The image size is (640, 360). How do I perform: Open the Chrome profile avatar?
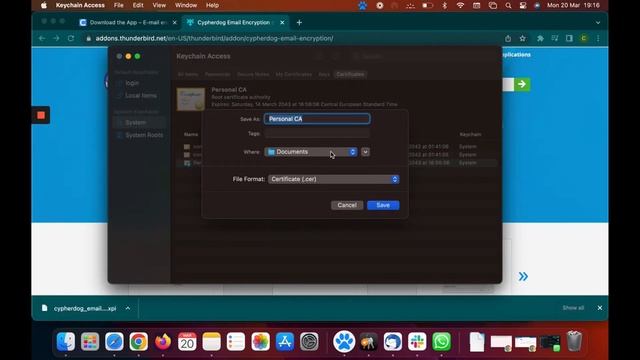tap(584, 38)
